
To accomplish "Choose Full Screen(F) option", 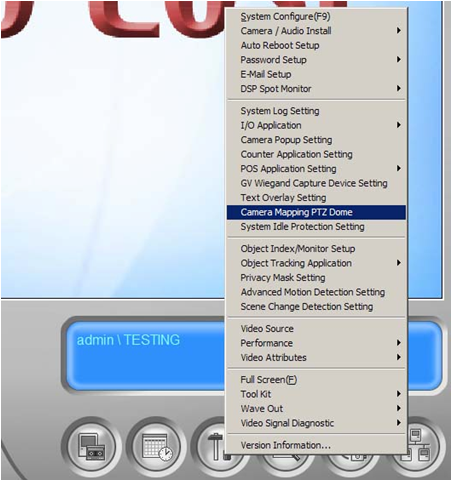I will (316, 380).
